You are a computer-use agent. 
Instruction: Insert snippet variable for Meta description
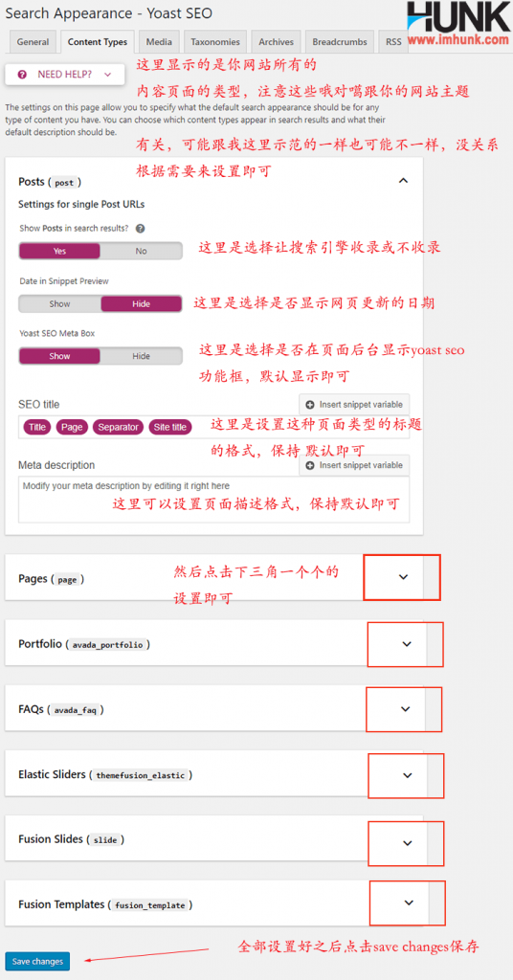coord(354,465)
